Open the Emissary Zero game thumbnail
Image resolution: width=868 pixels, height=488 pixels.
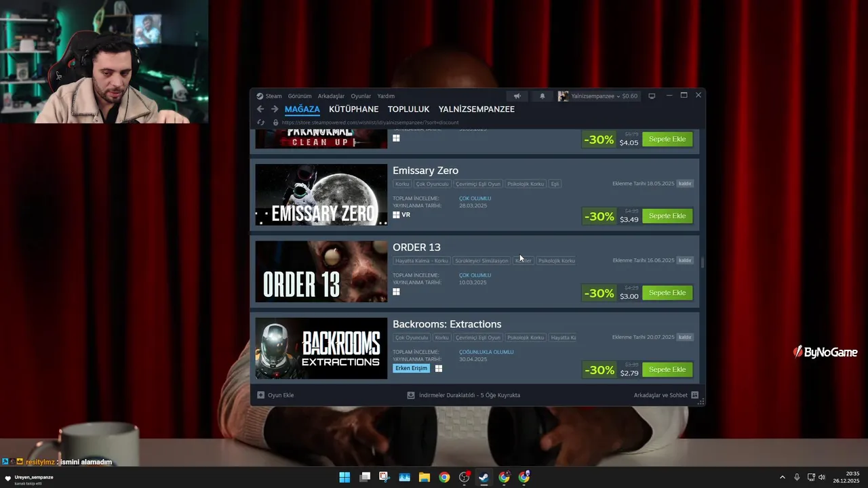321,195
